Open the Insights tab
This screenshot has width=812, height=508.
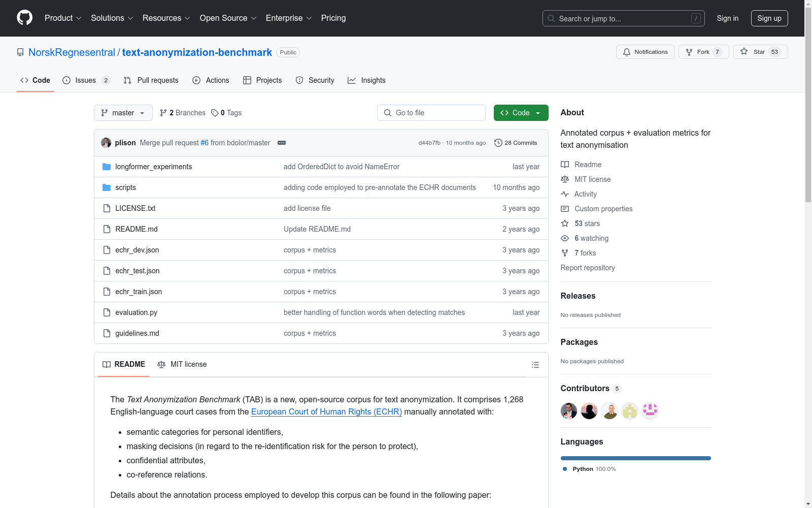click(366, 80)
